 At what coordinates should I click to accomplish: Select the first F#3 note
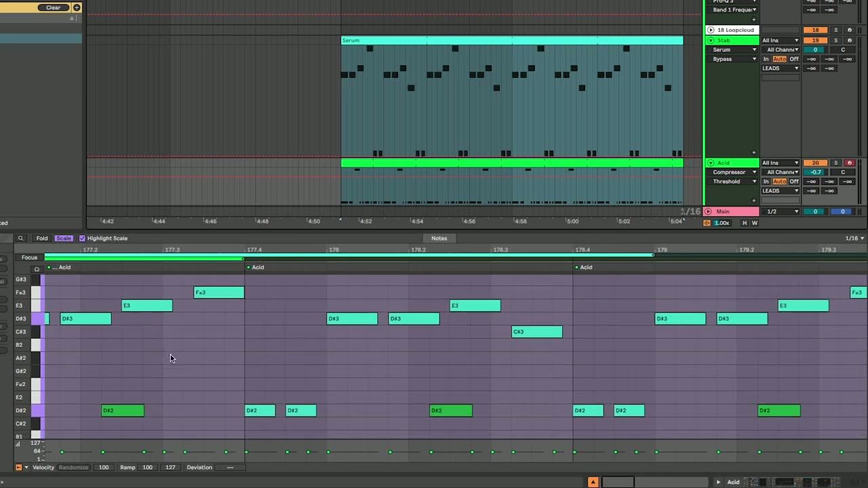[219, 292]
